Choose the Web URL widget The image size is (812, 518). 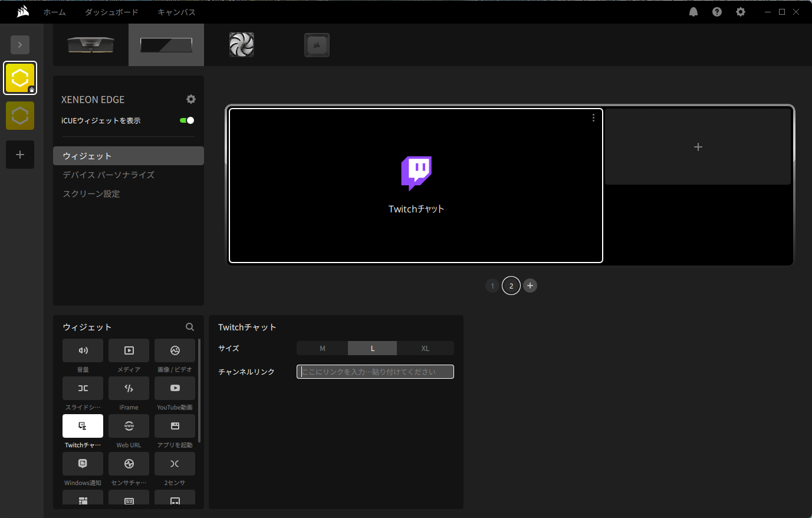tap(129, 426)
